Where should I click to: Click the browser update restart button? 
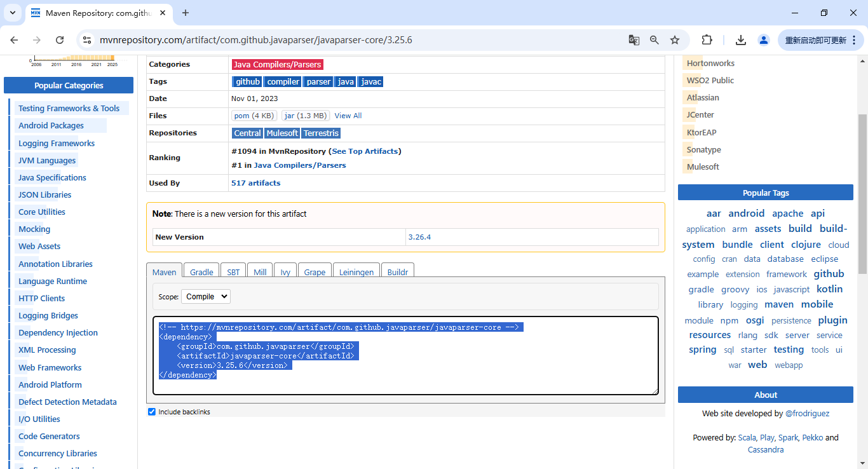click(x=820, y=40)
